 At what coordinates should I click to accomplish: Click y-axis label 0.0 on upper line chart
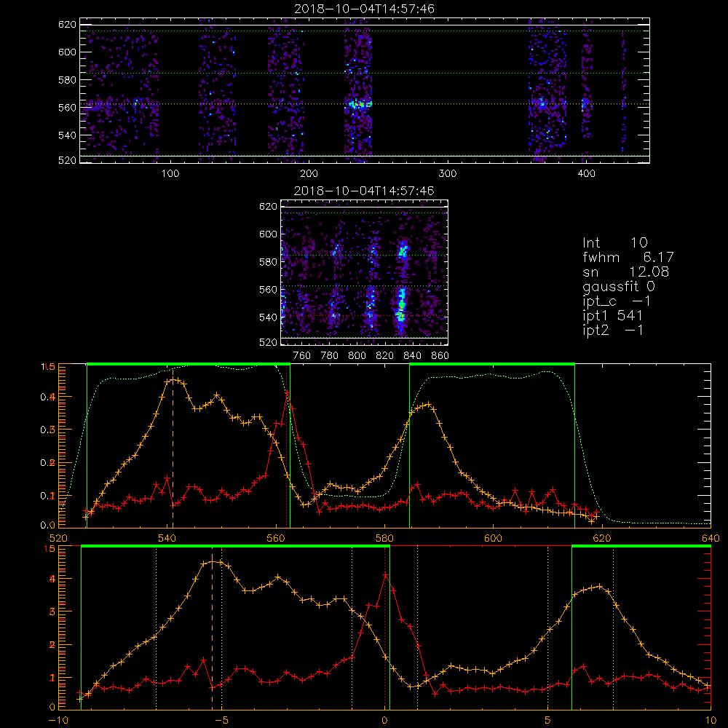coord(48,525)
